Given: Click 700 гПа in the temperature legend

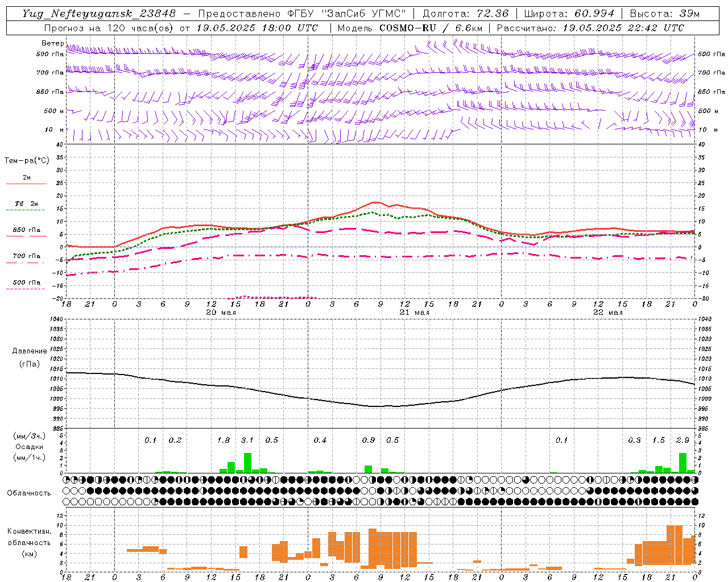Looking at the screenshot, I should (27, 256).
